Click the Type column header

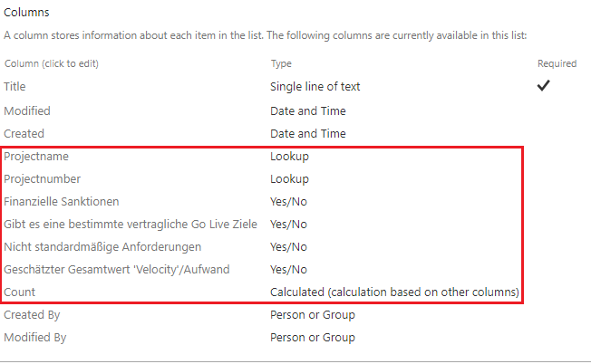point(281,63)
